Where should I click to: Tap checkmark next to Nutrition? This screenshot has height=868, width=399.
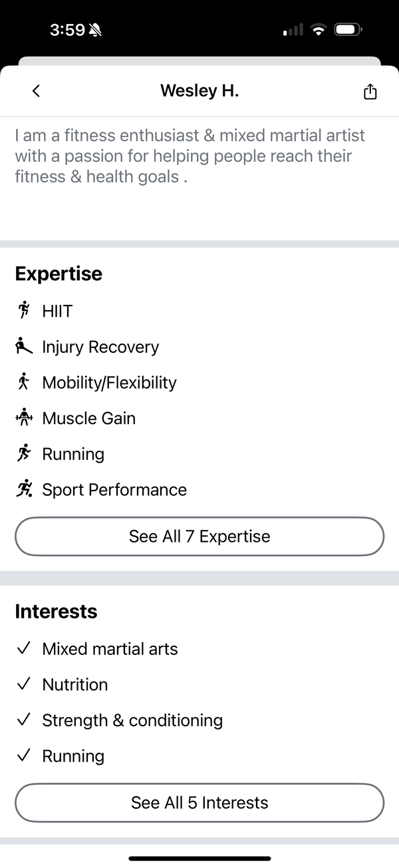[x=24, y=684]
